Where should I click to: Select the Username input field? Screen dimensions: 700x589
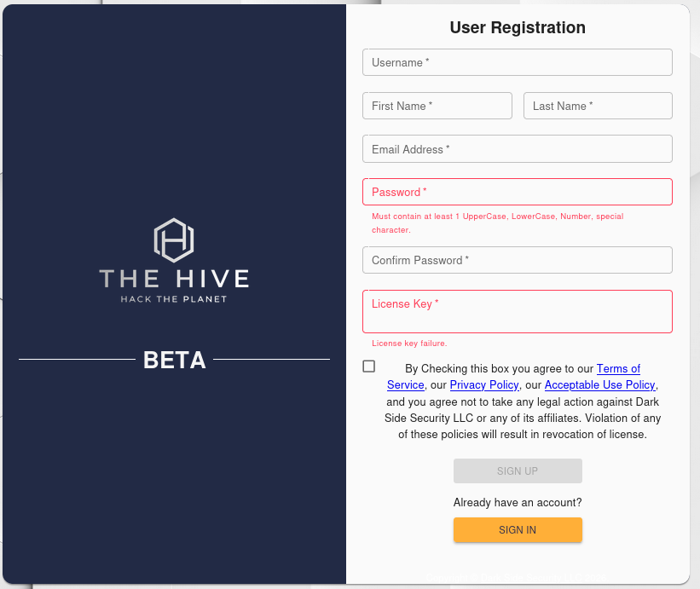click(x=517, y=61)
